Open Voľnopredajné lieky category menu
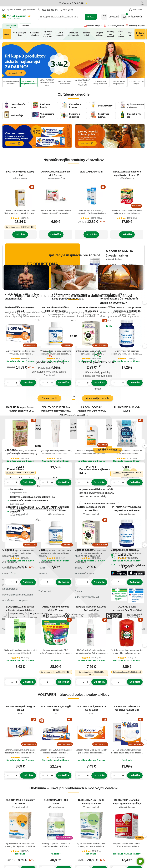This screenshot has width=147, height=868. click(x=20, y=34)
